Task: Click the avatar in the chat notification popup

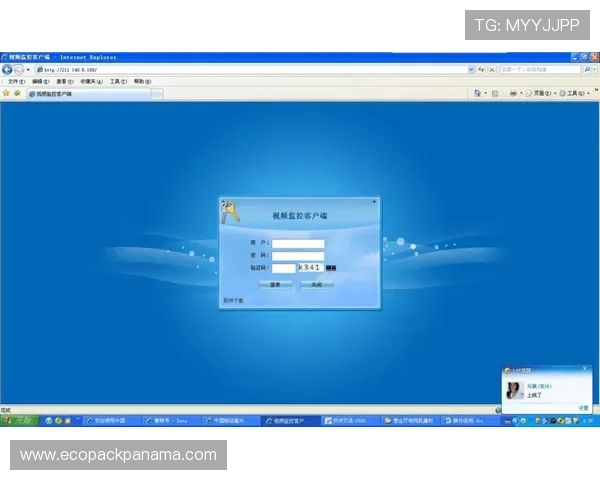Action: (x=515, y=391)
